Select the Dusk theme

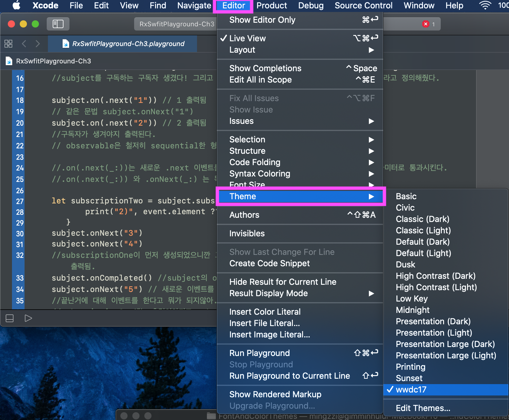446,264
